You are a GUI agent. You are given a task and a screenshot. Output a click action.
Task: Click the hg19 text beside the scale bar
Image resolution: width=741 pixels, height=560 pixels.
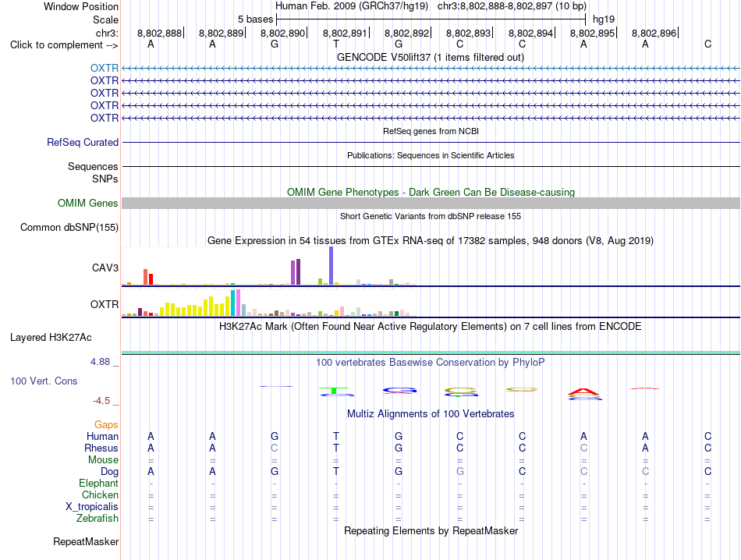point(604,19)
